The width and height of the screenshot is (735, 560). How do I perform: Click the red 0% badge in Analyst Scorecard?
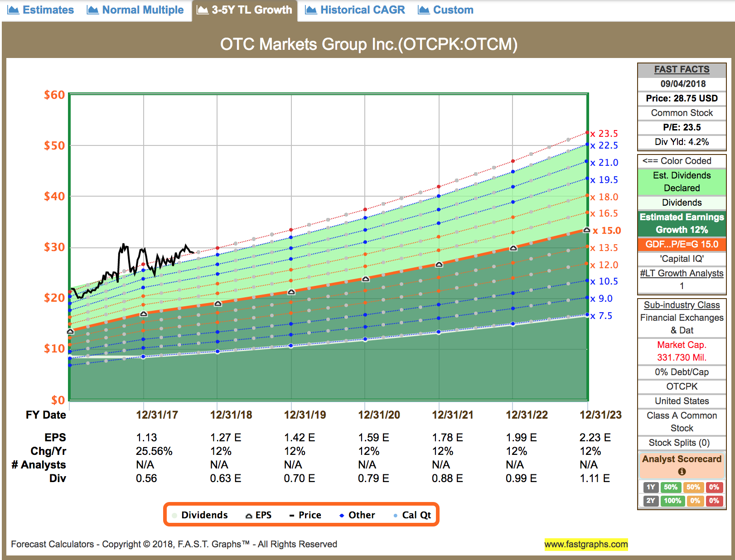715,487
